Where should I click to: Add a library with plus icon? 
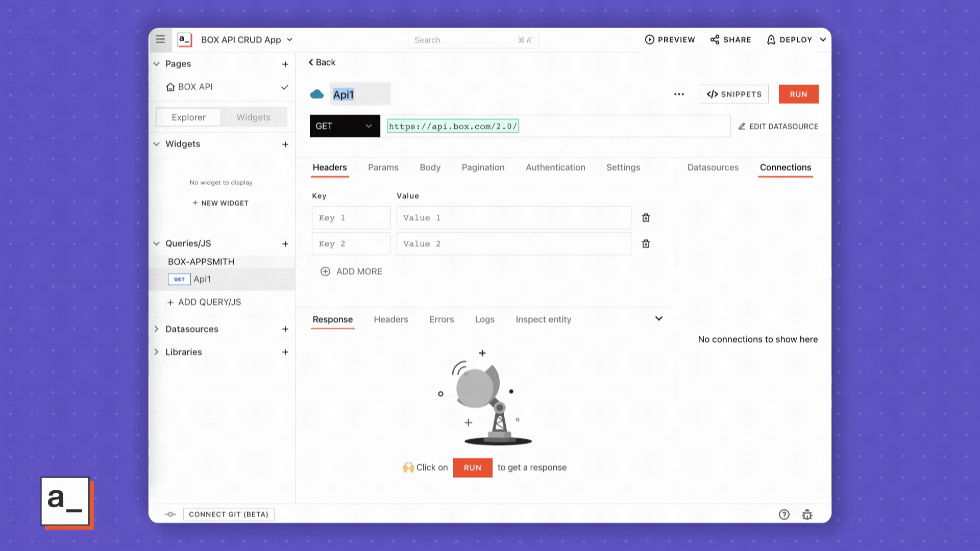click(285, 352)
